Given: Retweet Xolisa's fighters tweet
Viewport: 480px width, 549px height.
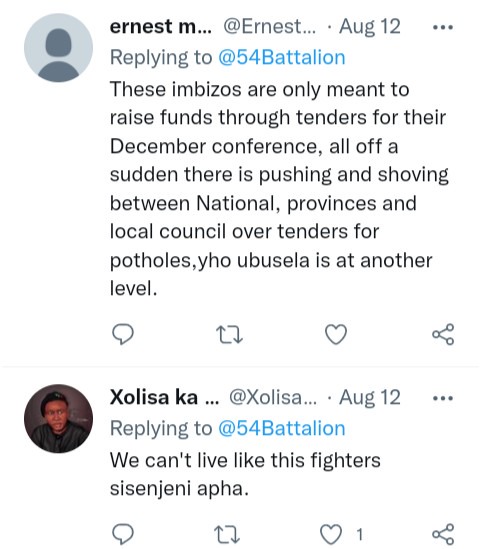Looking at the screenshot, I should click(x=227, y=534).
